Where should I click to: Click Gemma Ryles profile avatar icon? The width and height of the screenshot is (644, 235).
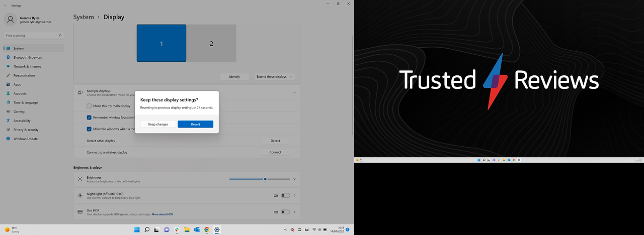[x=11, y=19]
